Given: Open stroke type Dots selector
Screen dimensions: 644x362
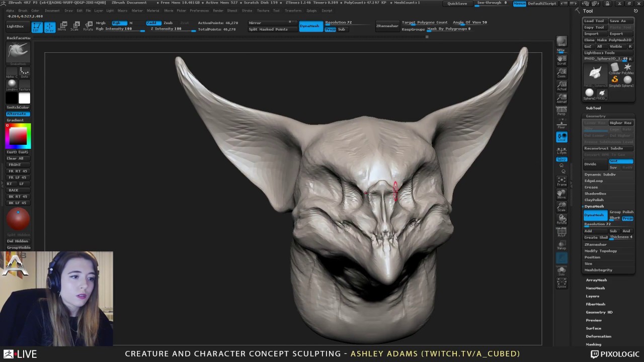Looking at the screenshot, I should point(24,72).
